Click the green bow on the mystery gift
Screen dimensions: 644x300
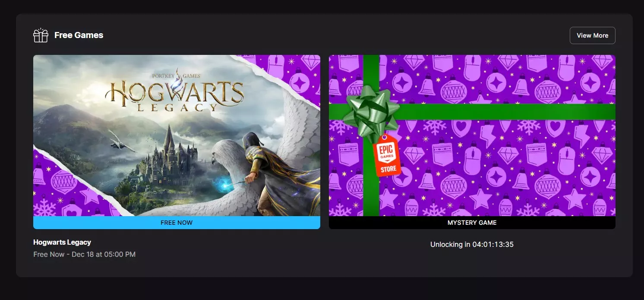(x=370, y=110)
